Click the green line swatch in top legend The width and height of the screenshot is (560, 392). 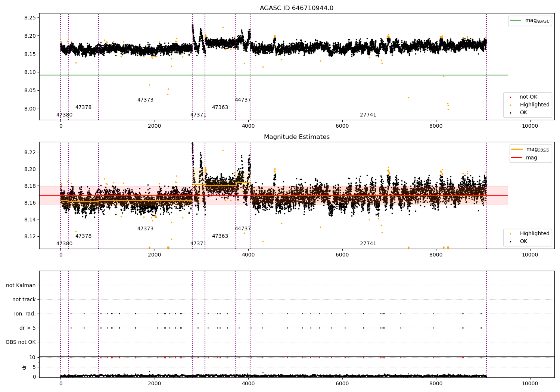click(516, 21)
